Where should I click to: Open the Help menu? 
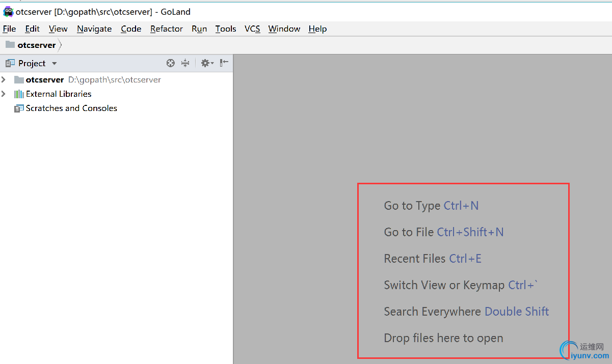click(317, 29)
